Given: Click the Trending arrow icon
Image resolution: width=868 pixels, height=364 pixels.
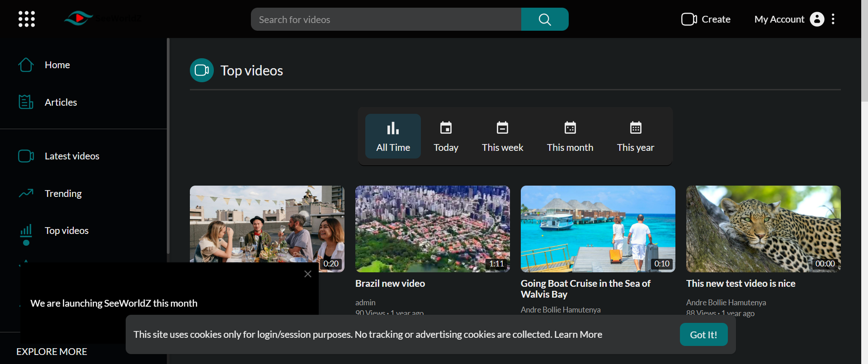Looking at the screenshot, I should (x=26, y=193).
